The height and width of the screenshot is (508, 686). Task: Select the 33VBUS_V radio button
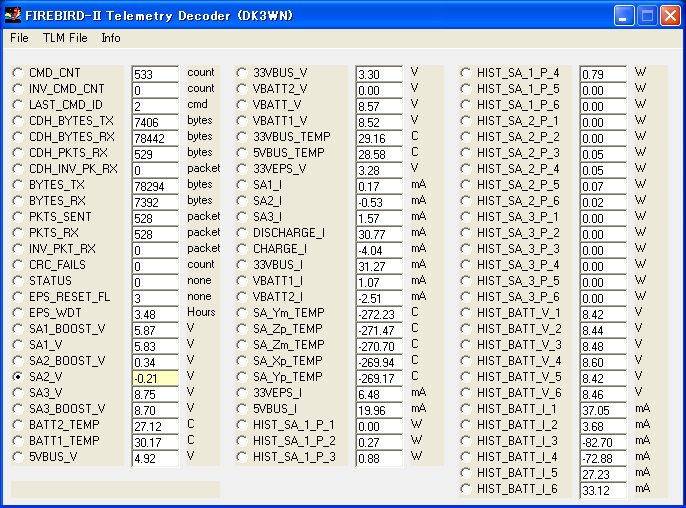pyautogui.click(x=242, y=73)
